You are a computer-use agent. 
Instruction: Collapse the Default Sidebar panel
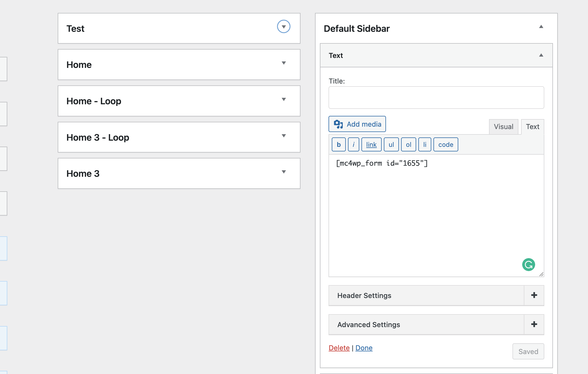pos(541,27)
